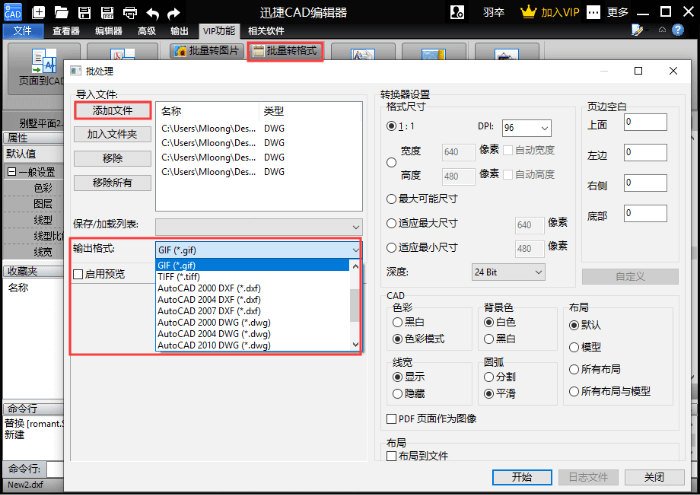
Task: Click the 左边 margin input field
Action: click(x=646, y=152)
